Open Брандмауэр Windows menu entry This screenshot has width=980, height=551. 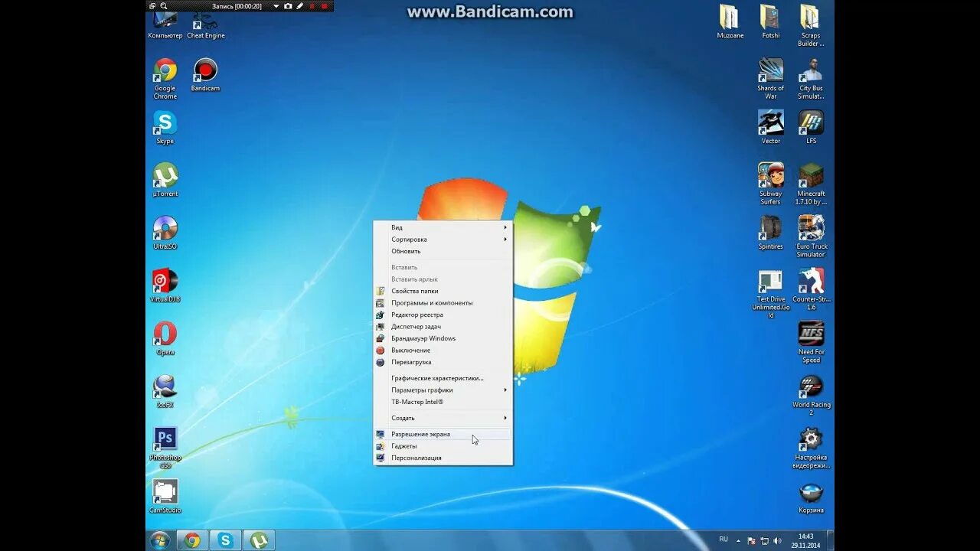(x=443, y=338)
